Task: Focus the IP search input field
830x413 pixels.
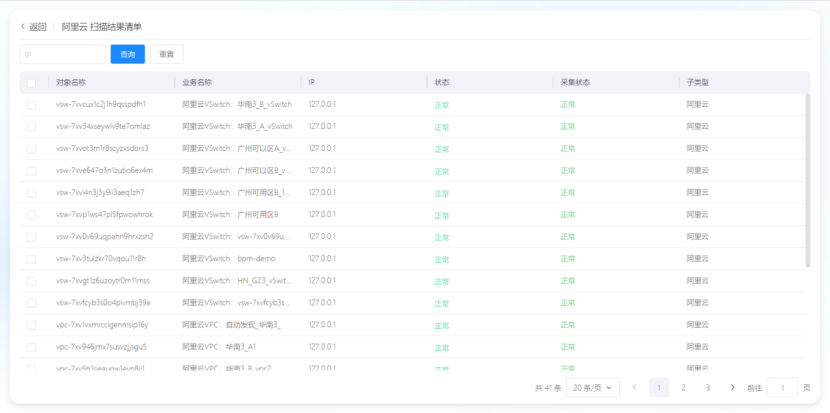Action: (62, 54)
